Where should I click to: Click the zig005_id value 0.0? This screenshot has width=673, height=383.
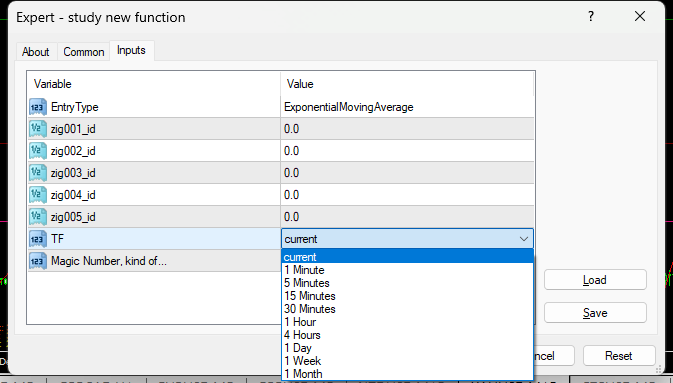(x=407, y=217)
